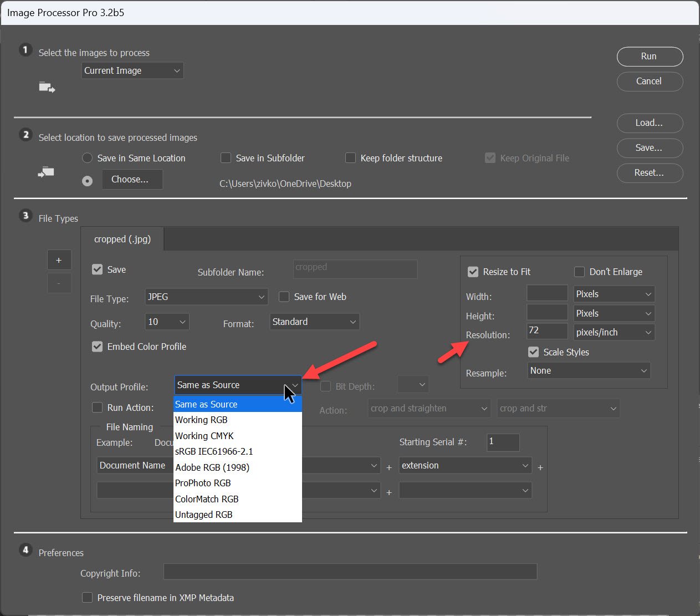Click the Resolution input field

[546, 331]
